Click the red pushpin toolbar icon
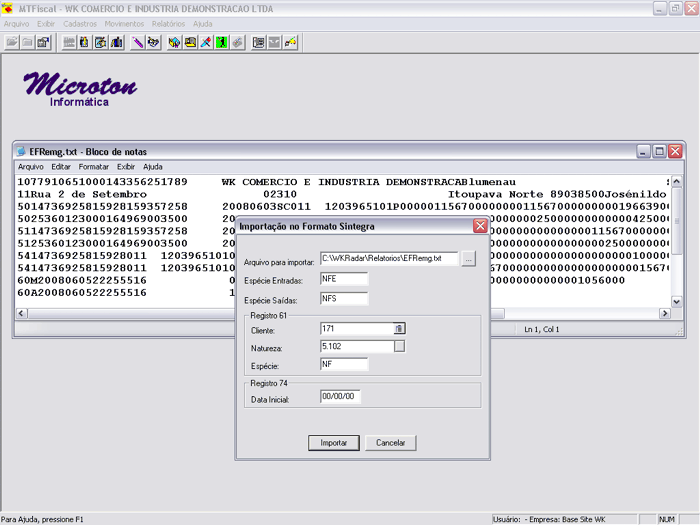The image size is (700, 525). coord(206,42)
